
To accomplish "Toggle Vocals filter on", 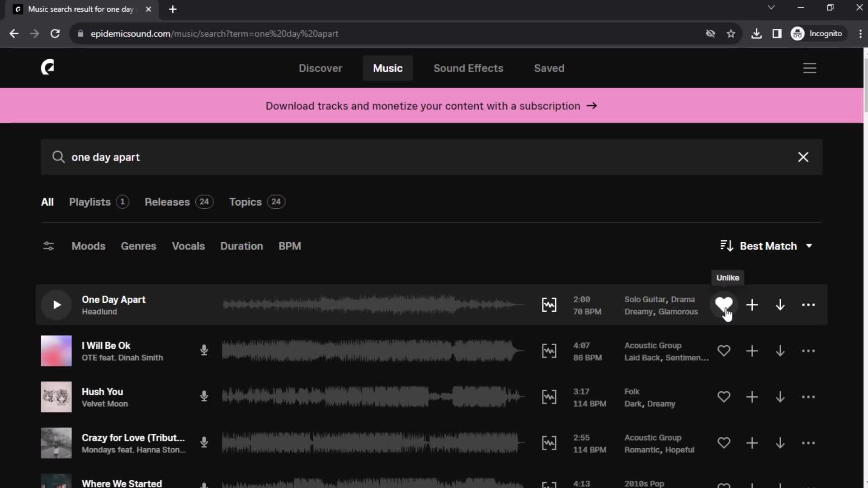I will pos(189,246).
